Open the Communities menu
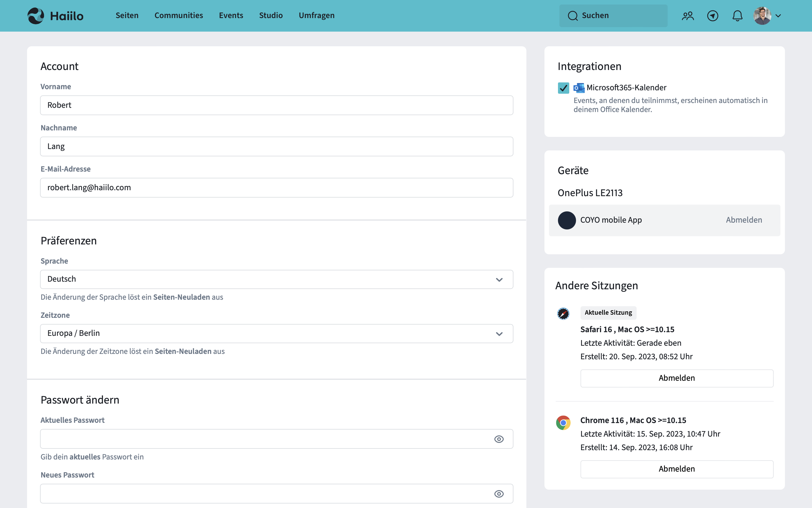The width and height of the screenshot is (812, 508). point(178,16)
